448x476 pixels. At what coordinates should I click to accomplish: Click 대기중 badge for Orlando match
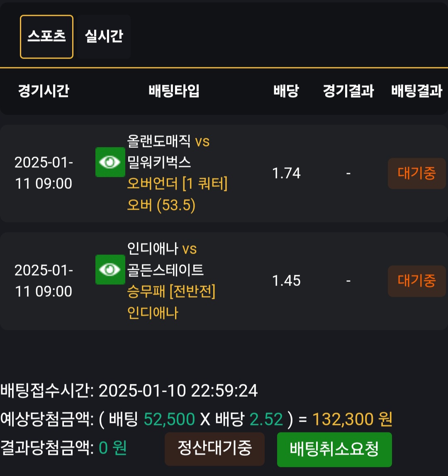pyautogui.click(x=416, y=173)
